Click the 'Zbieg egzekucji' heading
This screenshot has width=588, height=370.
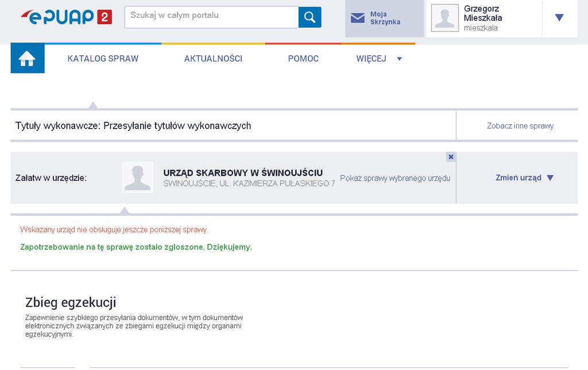(71, 302)
